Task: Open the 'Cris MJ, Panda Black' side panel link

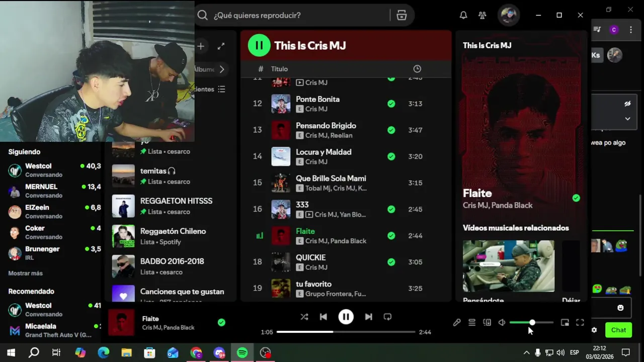Action: pyautogui.click(x=498, y=205)
